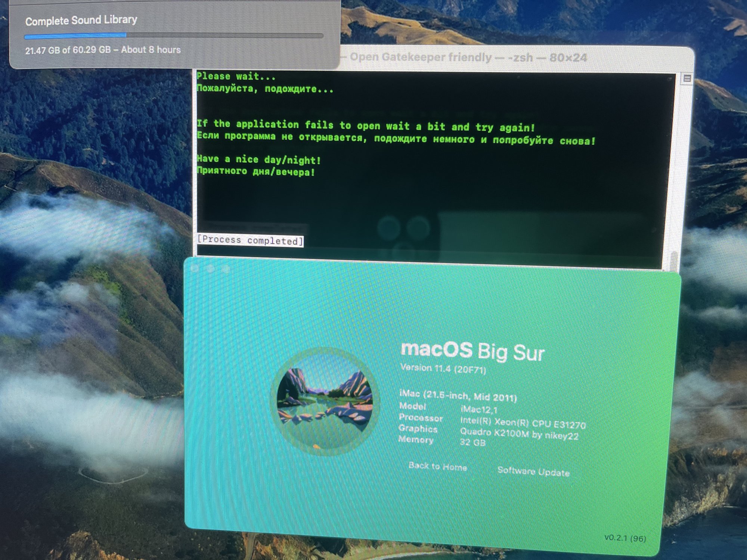747x560 pixels.
Task: Click the model value 'iMac12,1'
Action: (x=479, y=410)
